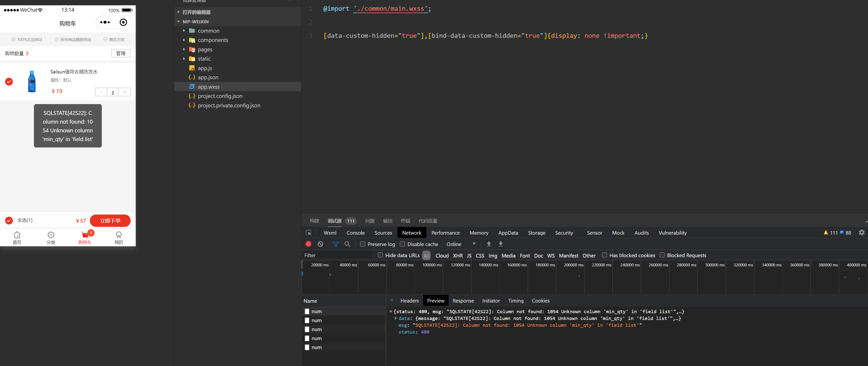Check Hide data URLs
868x366 pixels.
coord(380,255)
